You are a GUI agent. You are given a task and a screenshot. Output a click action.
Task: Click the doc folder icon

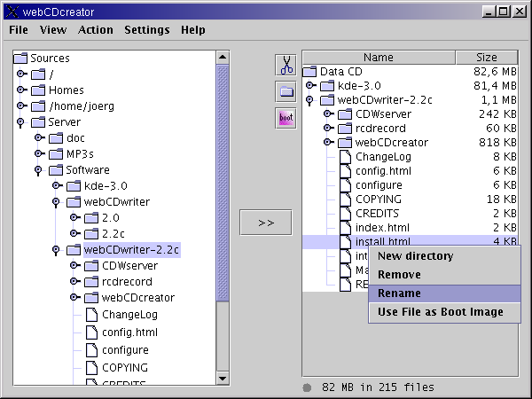tap(56, 138)
